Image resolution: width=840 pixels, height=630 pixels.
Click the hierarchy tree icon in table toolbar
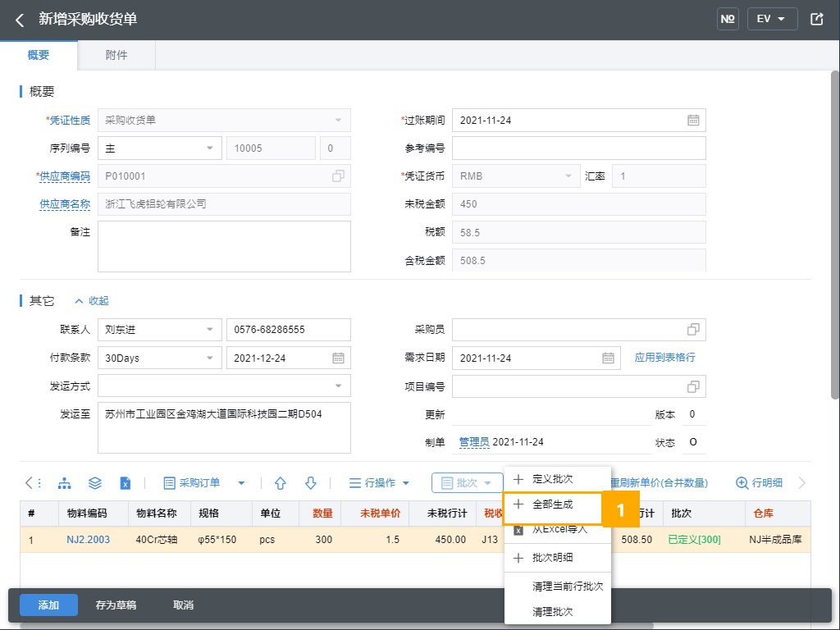64,483
